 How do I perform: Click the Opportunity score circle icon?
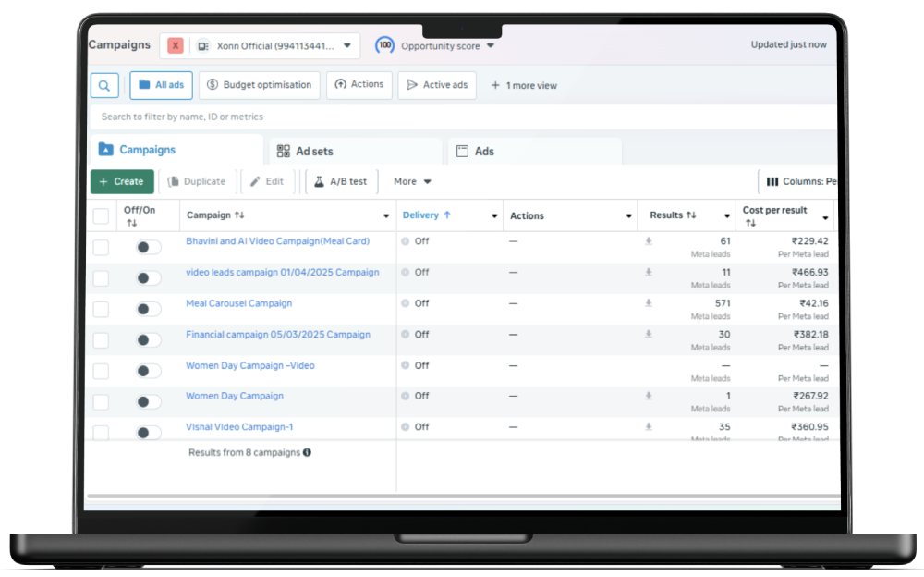click(x=384, y=45)
